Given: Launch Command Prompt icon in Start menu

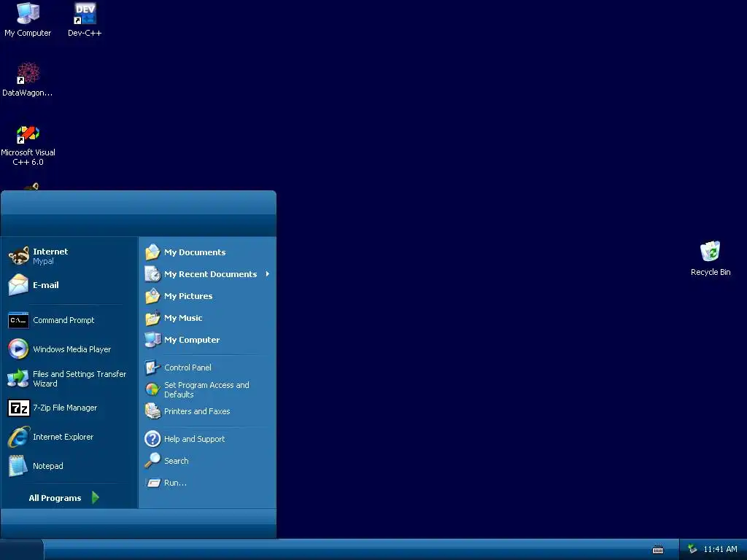Looking at the screenshot, I should [x=18, y=320].
